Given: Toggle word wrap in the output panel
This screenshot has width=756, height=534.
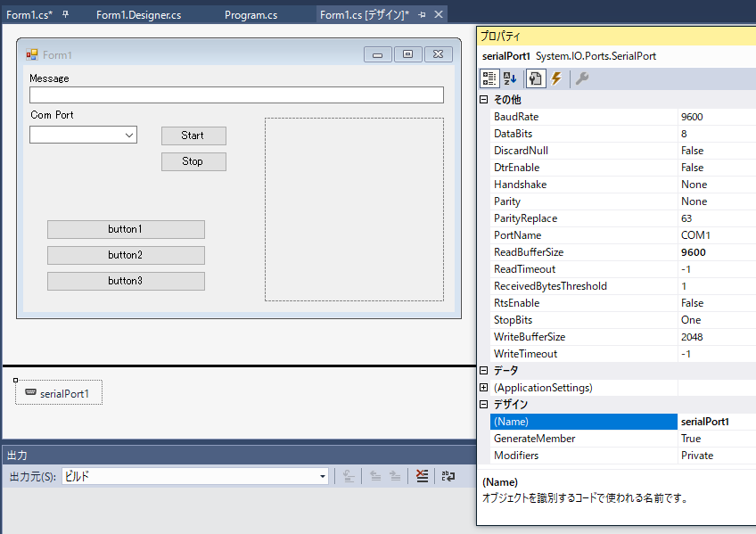Looking at the screenshot, I should click(x=448, y=476).
